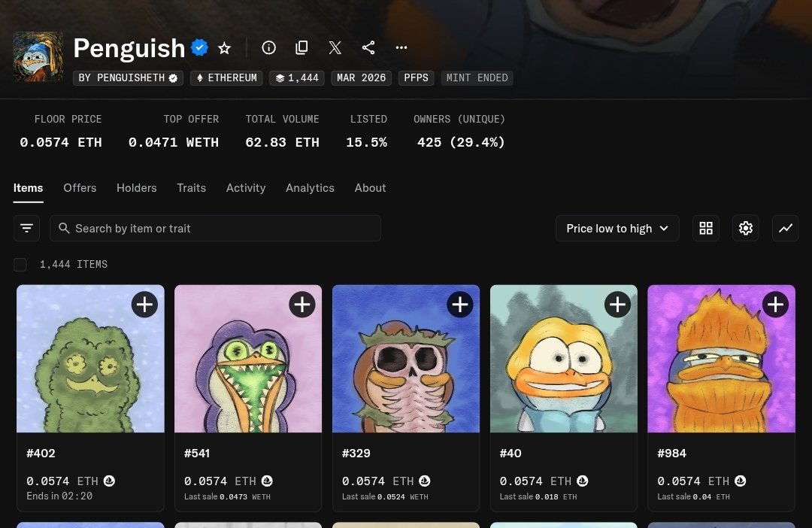The height and width of the screenshot is (528, 812).
Task: Copy the collection address icon
Action: 301,47
